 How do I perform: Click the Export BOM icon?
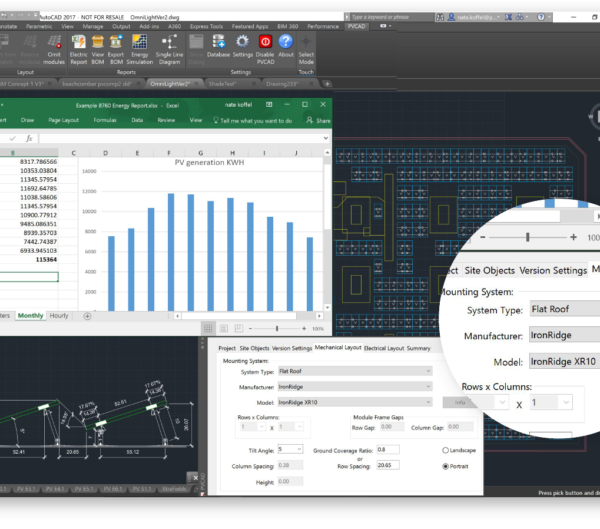pos(117,42)
